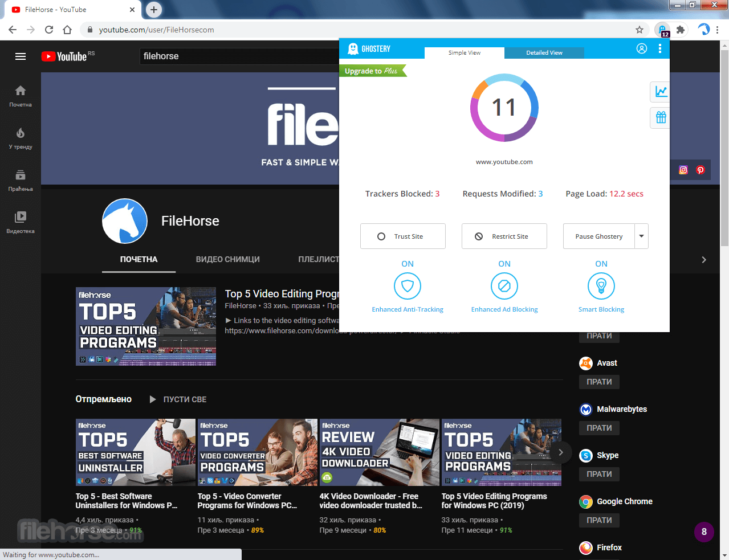
Task: Toggle Restrict Site for youtube.com
Action: (x=504, y=236)
